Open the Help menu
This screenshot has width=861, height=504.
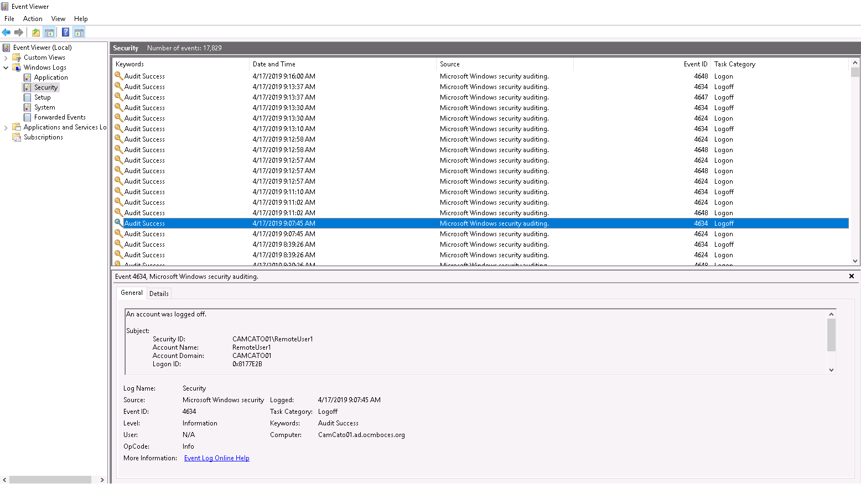click(81, 19)
